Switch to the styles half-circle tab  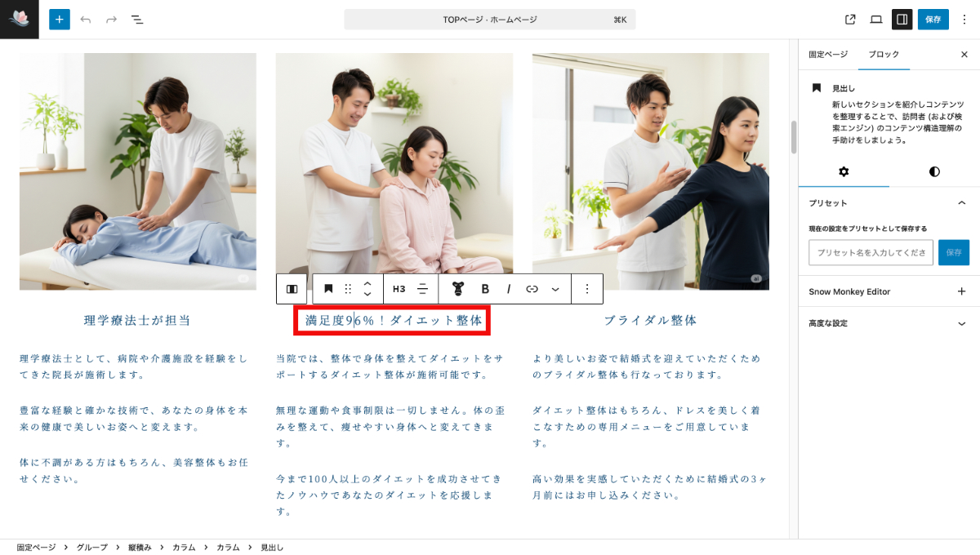pyautogui.click(x=934, y=172)
